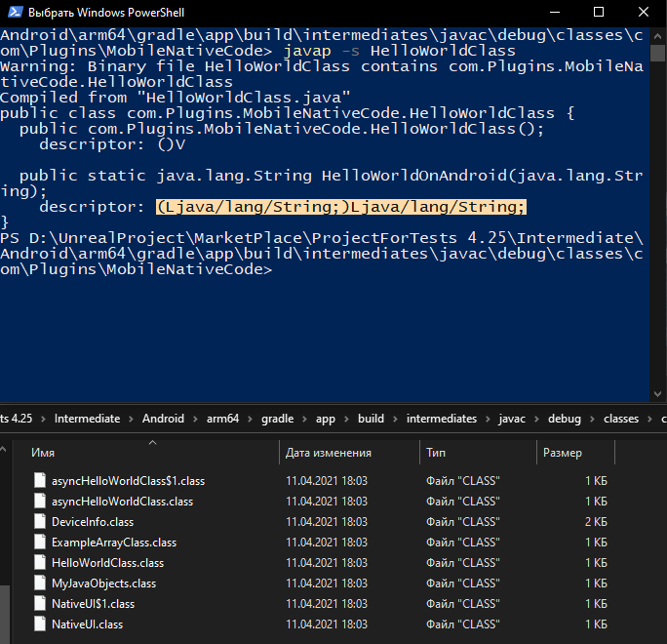667x644 pixels.
Task: Select the asyncHelloWorldClass$1.class file name
Action: [128, 481]
